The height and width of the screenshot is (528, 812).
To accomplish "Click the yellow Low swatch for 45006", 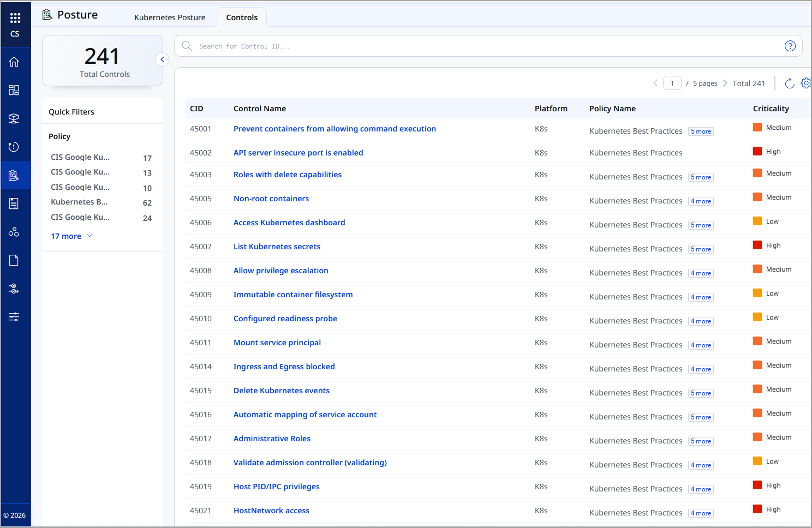I will [x=757, y=221].
